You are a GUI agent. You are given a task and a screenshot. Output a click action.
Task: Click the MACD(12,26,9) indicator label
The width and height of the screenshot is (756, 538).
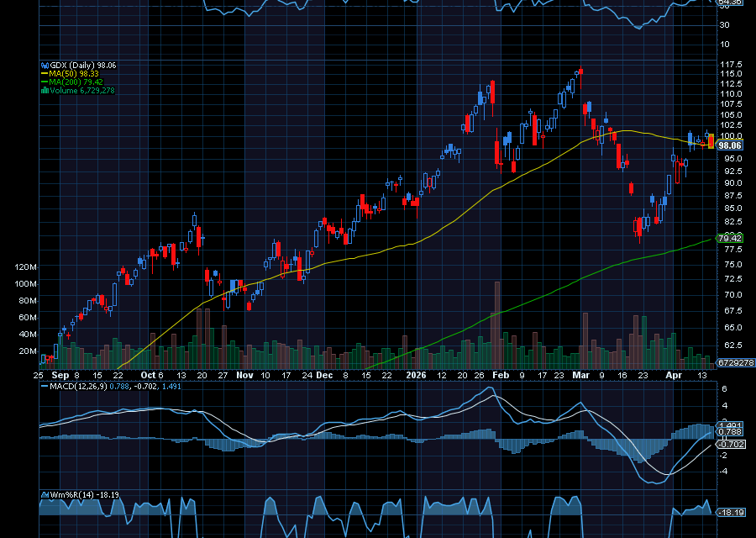click(x=80, y=386)
